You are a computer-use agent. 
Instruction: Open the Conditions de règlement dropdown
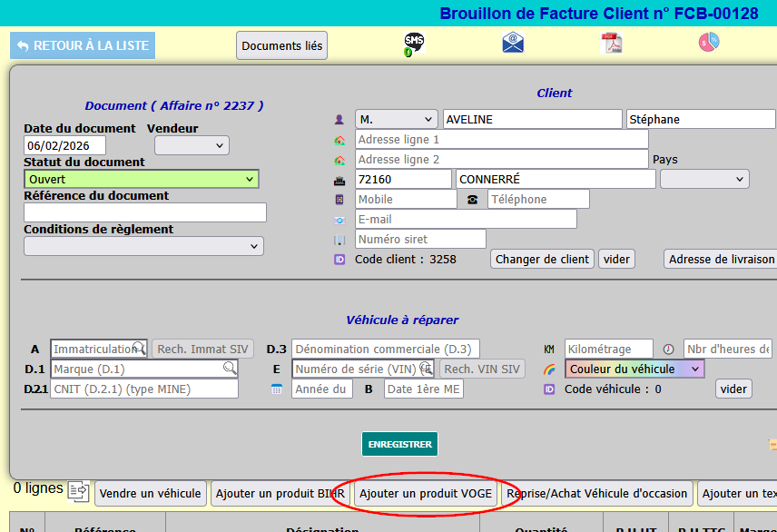pyautogui.click(x=143, y=246)
